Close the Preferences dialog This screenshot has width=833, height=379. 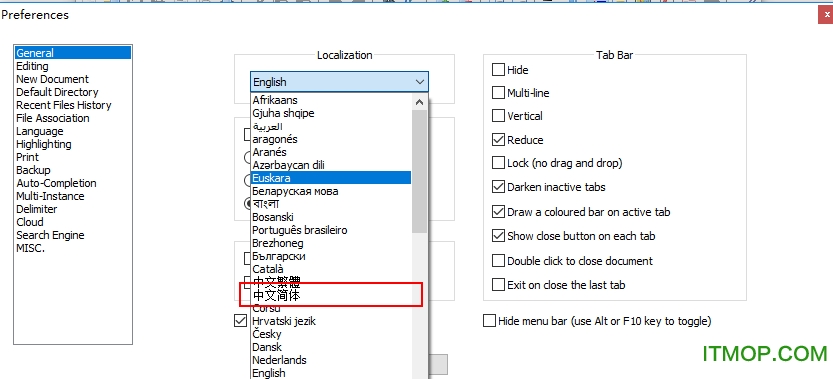[825, 15]
